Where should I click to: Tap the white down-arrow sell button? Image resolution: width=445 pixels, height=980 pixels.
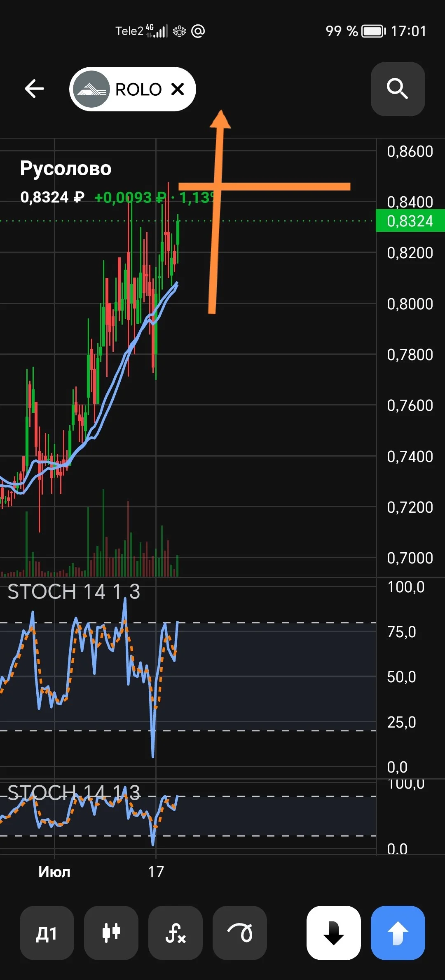coord(334,933)
